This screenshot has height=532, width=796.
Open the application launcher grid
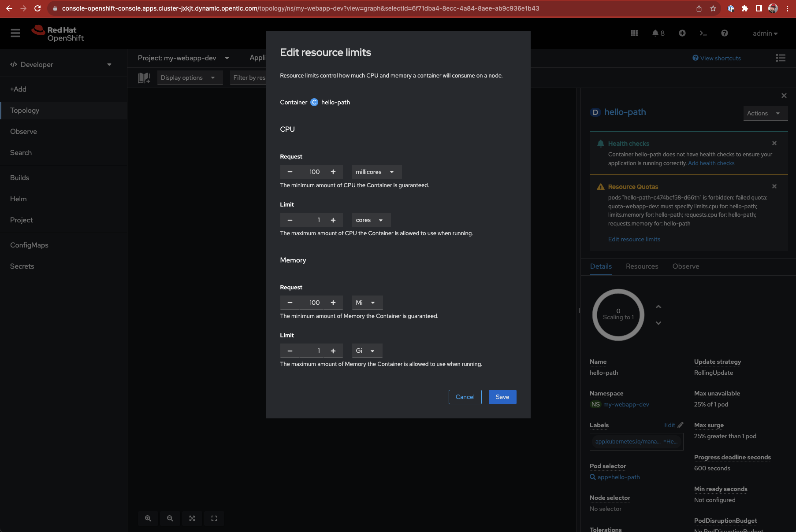[x=634, y=33]
